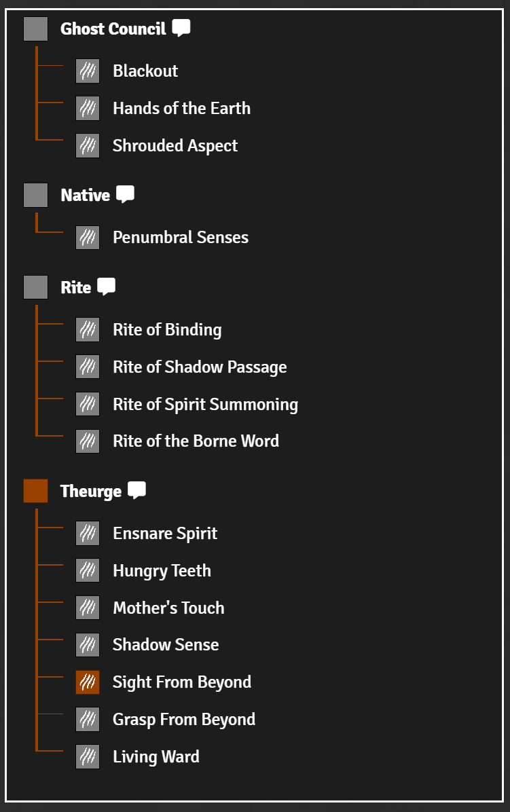Click the claw icon beside Blackout
Screen dimensions: 510x812
pyautogui.click(x=88, y=71)
